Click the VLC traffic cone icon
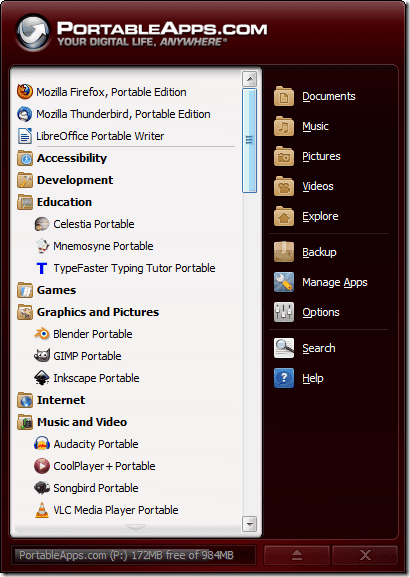This screenshot has height=577, width=410. [42, 510]
